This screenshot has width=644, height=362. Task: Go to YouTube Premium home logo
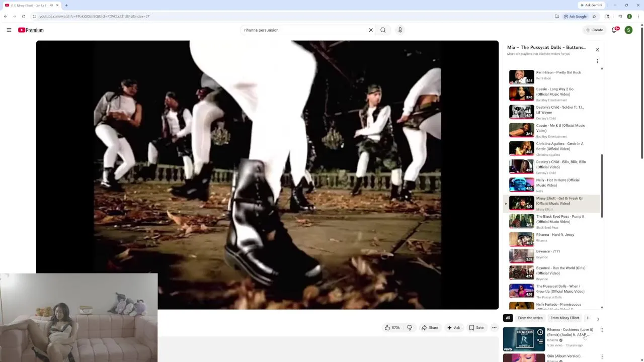[x=31, y=30]
